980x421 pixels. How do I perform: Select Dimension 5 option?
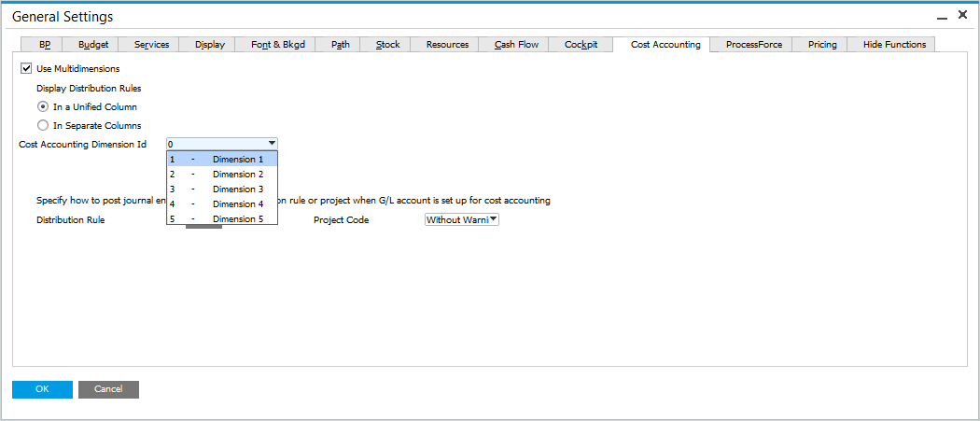222,218
